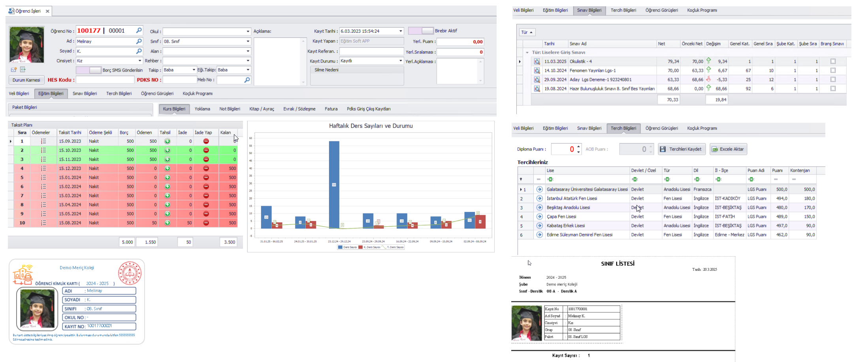The width and height of the screenshot is (868, 362).
Task: Toggle the Birebir Aktif switch
Action: (x=421, y=31)
